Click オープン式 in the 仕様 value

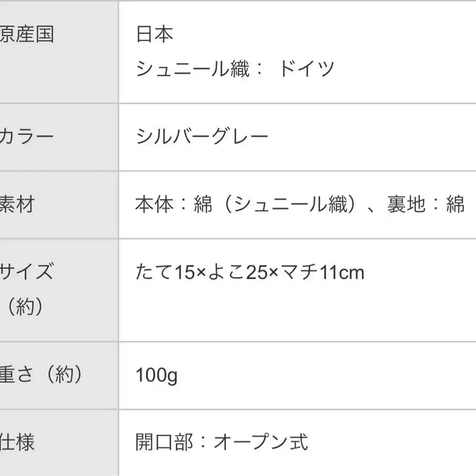[260, 442]
